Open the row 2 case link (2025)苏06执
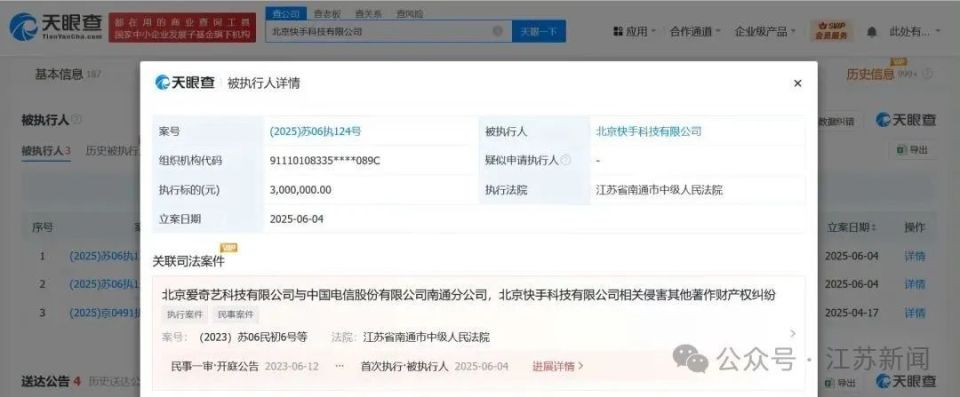This screenshot has height=397, width=960. click(x=105, y=284)
